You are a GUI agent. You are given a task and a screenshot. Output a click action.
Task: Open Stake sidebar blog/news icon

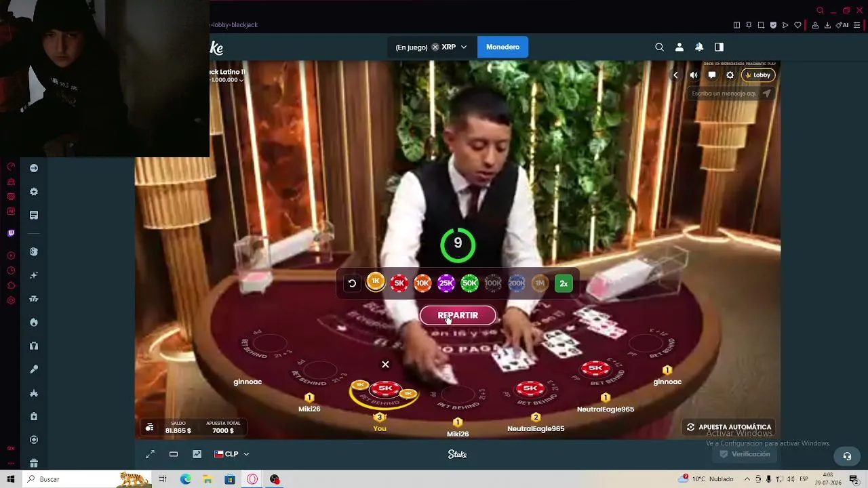tap(34, 215)
